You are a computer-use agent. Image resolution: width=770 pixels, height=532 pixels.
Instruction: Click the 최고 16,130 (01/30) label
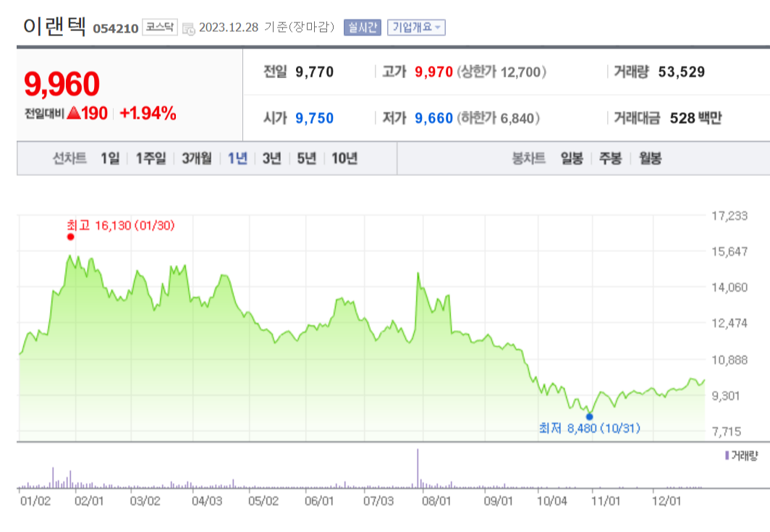pyautogui.click(x=121, y=226)
